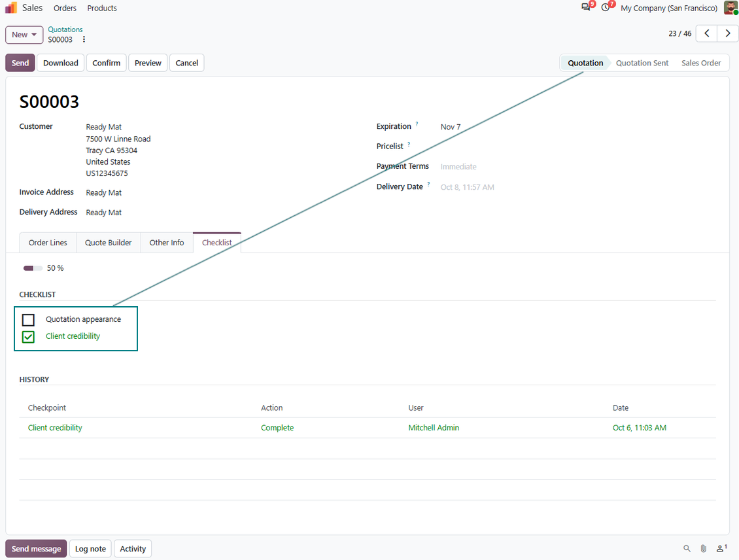Open the S00003 record actions menu
Screen dimensions: 739x560
pos(84,40)
